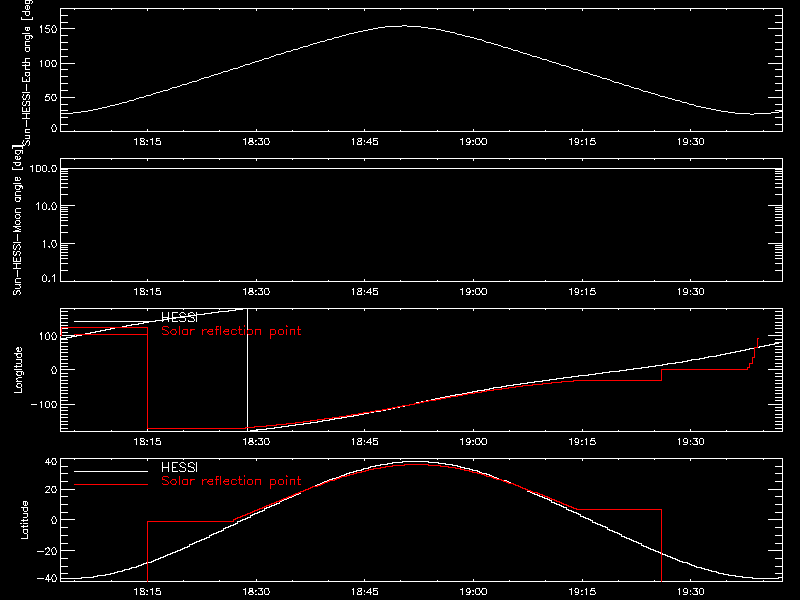
Task: Select Solar reflection point legend in Latitude plot
Action: (231, 481)
